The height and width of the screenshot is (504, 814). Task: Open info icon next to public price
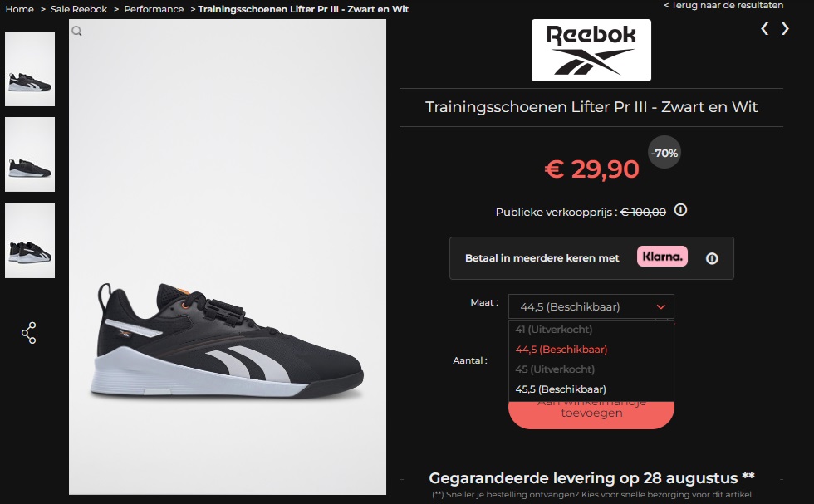coord(680,210)
